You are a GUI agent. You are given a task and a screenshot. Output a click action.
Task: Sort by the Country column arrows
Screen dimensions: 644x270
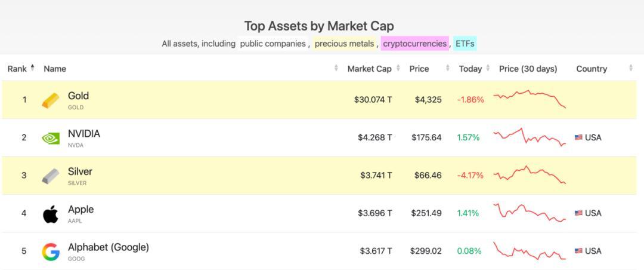point(631,69)
